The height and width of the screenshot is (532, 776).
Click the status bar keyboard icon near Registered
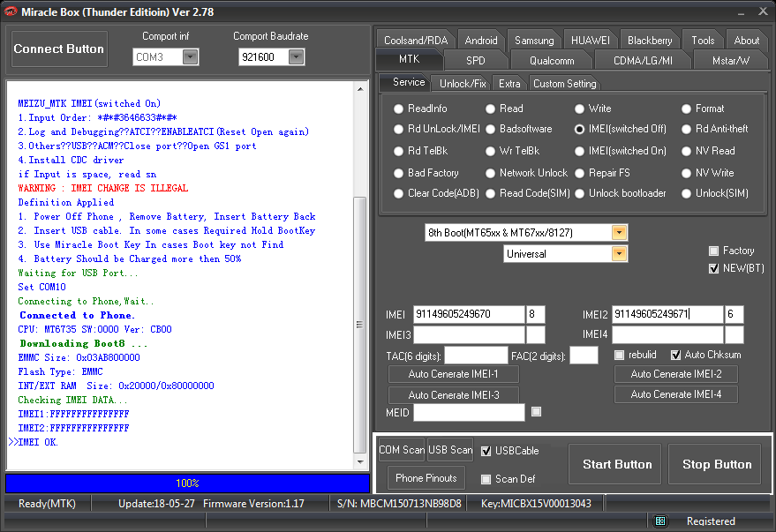[x=660, y=521]
